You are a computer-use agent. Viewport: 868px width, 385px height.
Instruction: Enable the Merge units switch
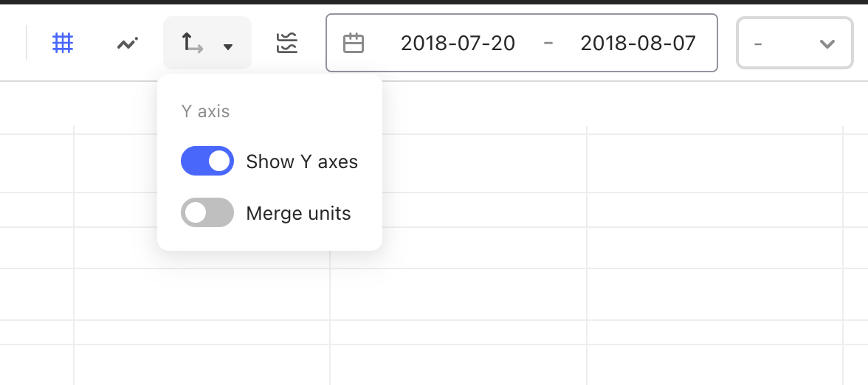click(207, 212)
